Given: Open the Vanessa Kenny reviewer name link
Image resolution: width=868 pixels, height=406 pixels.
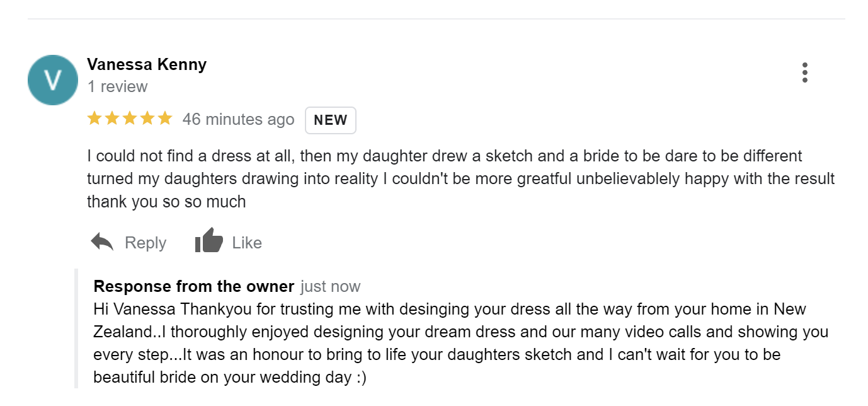Looking at the screenshot, I should (147, 64).
